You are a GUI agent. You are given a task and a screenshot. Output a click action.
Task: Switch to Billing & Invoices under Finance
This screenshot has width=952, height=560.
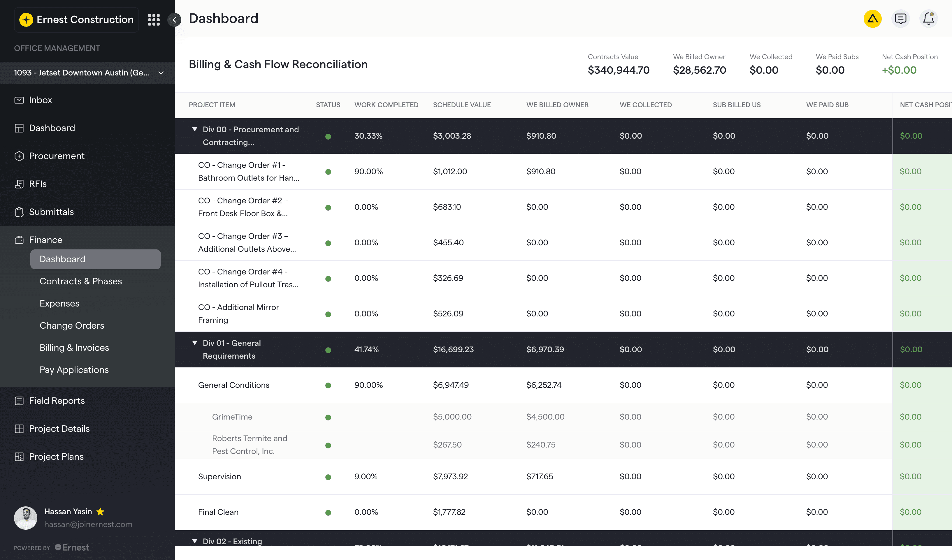74,347
